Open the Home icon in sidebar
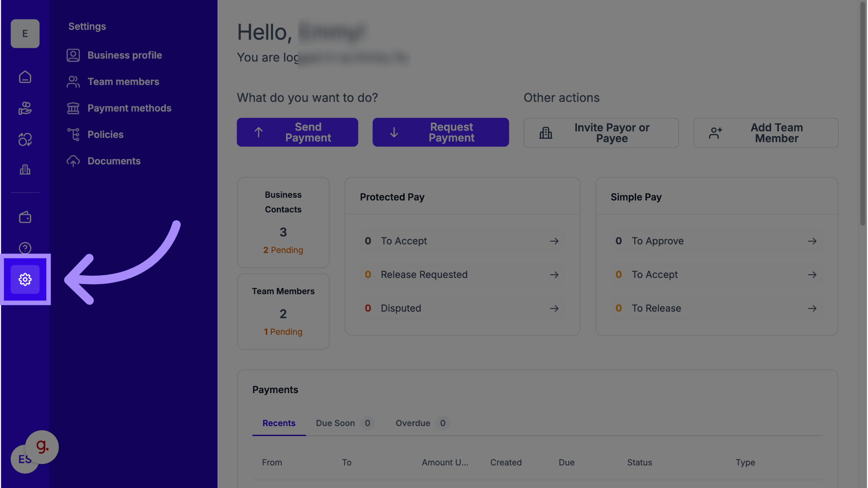The width and height of the screenshot is (868, 488). tap(25, 77)
